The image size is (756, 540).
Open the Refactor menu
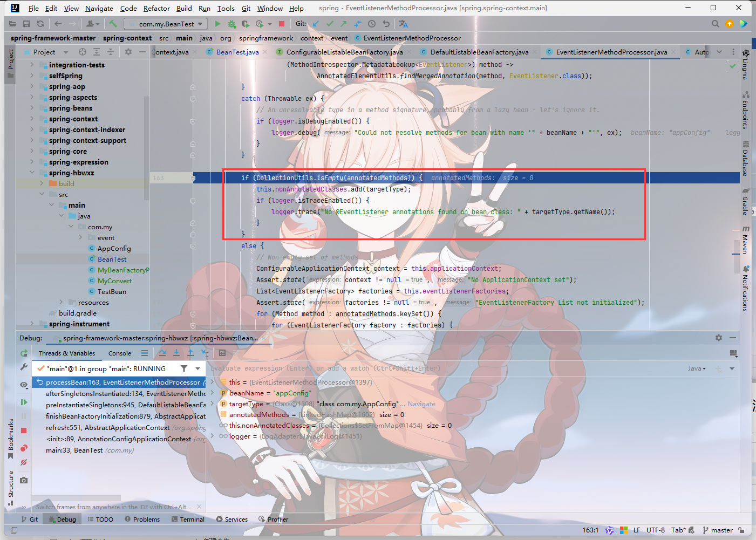point(156,8)
